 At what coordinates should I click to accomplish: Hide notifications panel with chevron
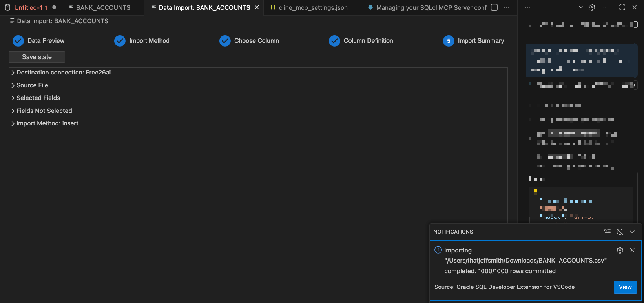click(x=632, y=232)
